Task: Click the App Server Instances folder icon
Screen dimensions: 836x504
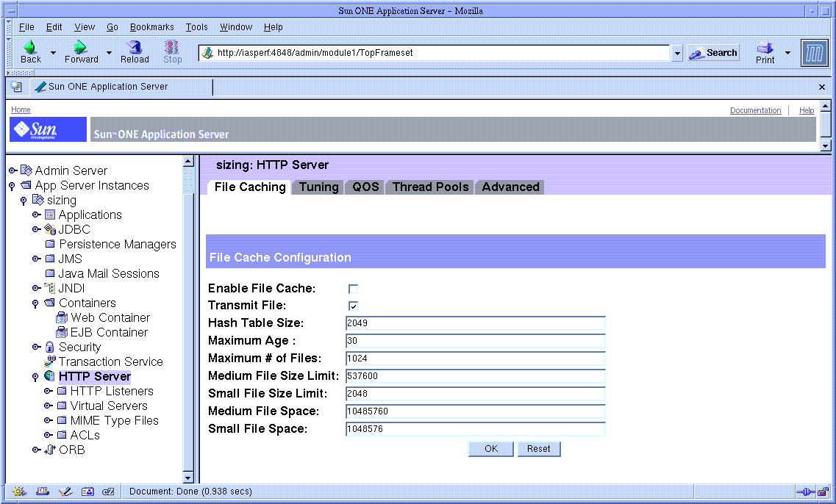Action: [26, 185]
